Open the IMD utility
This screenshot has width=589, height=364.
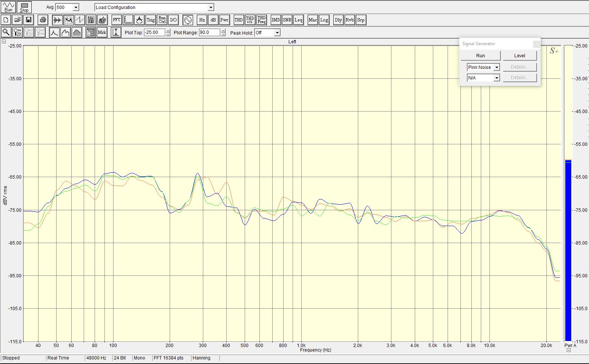[276, 20]
